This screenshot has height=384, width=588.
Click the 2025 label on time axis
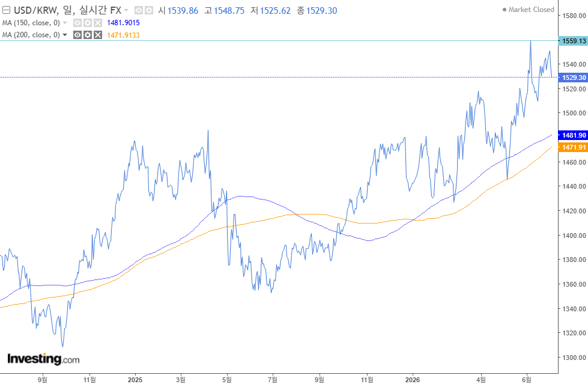135,380
